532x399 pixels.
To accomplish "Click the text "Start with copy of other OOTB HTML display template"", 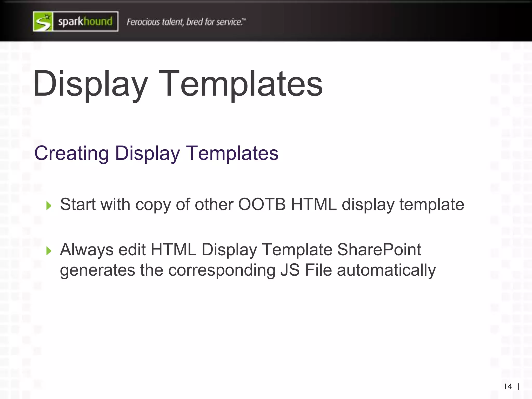I will point(262,205).
